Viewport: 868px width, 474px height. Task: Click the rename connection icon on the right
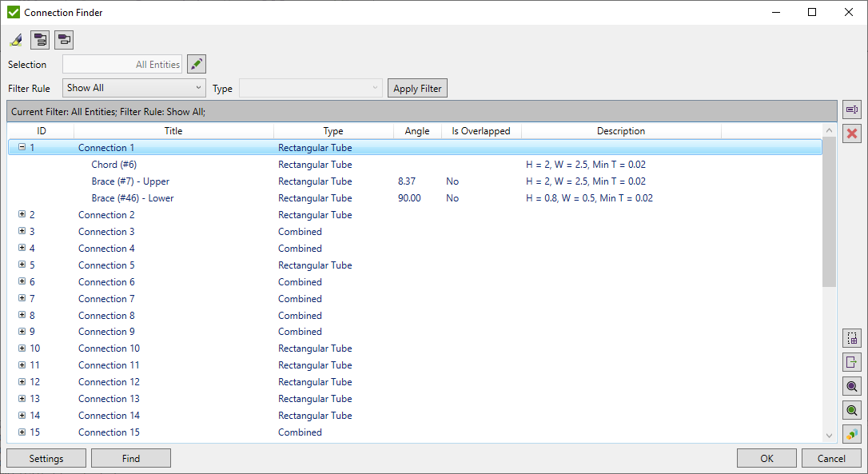pos(851,110)
